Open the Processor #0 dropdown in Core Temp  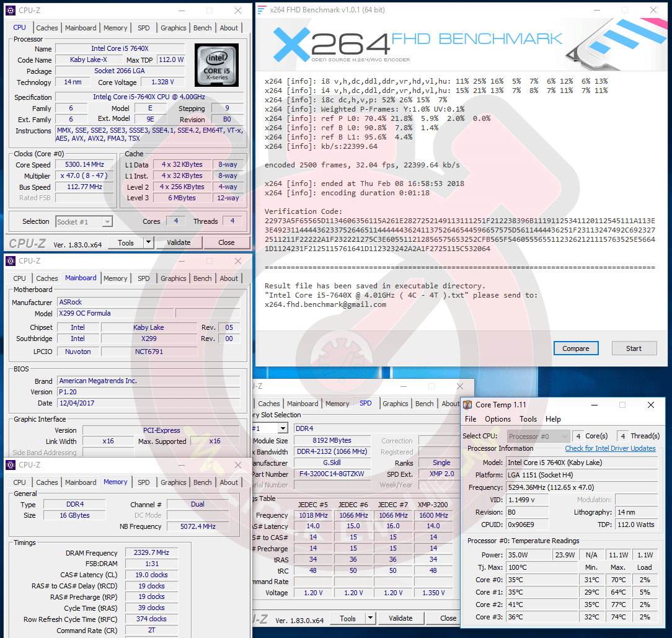(x=563, y=436)
